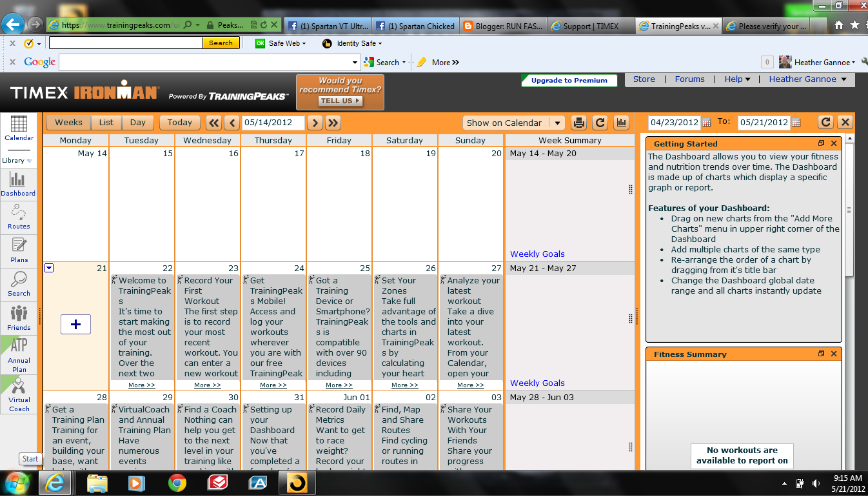Switch to Blogger RUN FAS tab
868x497 pixels.
click(x=504, y=26)
